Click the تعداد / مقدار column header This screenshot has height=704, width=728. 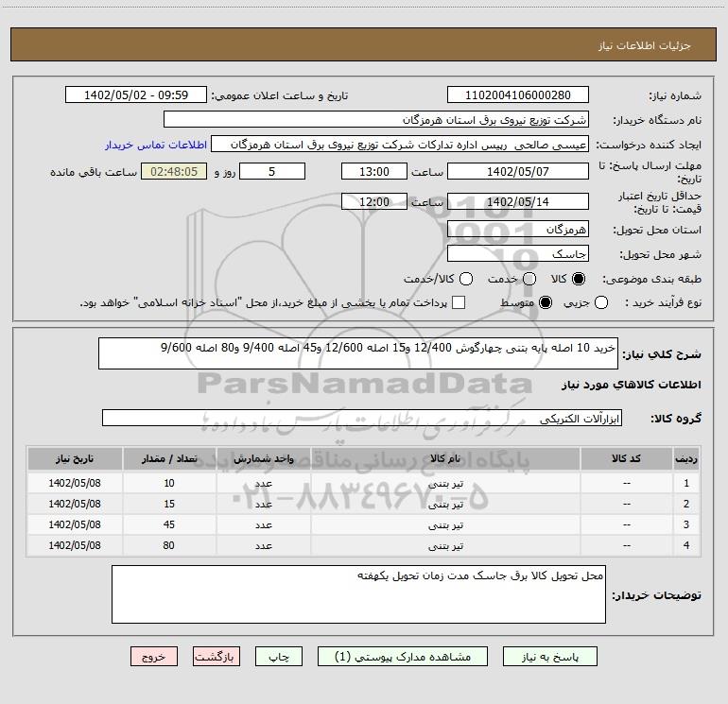(169, 458)
